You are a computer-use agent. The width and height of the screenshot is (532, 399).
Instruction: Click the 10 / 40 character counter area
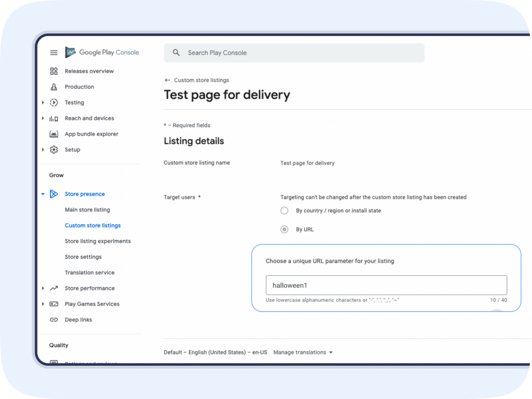click(498, 300)
